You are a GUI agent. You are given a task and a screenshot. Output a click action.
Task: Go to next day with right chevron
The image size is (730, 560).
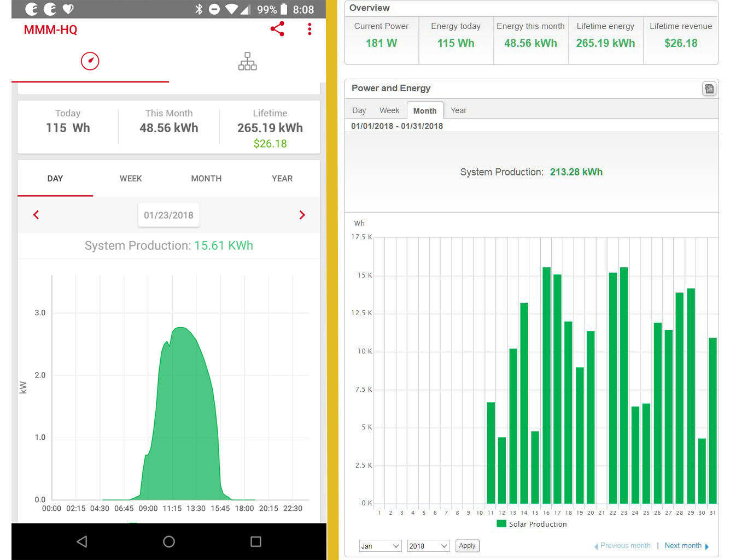point(302,215)
